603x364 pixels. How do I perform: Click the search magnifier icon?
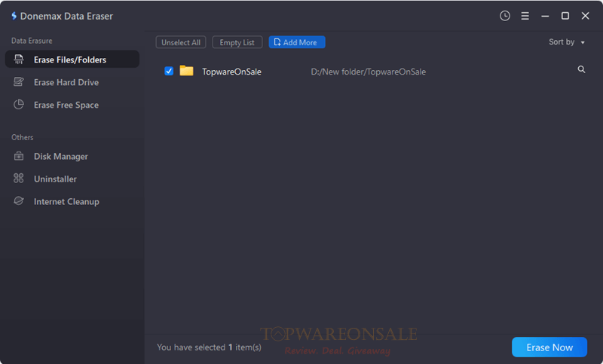click(581, 69)
